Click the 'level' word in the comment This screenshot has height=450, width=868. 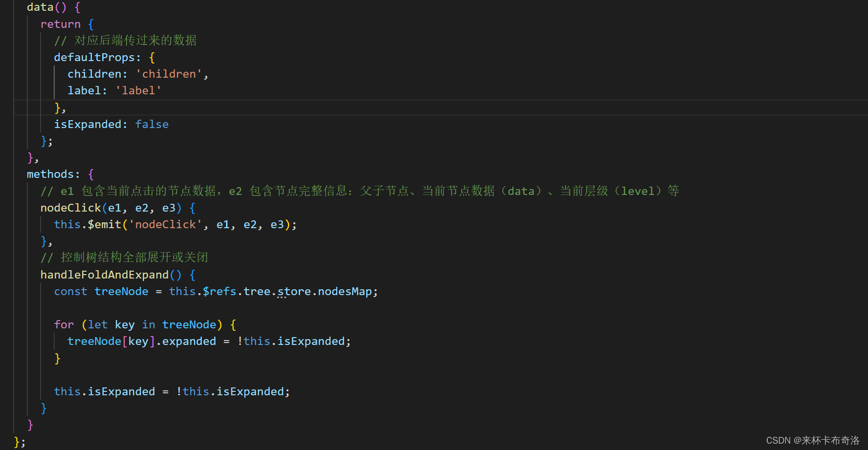[x=637, y=191]
